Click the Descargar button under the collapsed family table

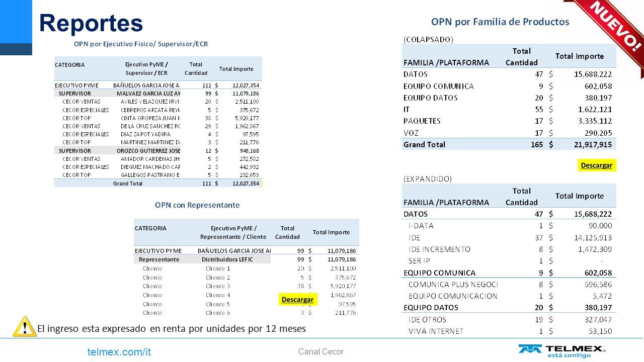click(597, 165)
